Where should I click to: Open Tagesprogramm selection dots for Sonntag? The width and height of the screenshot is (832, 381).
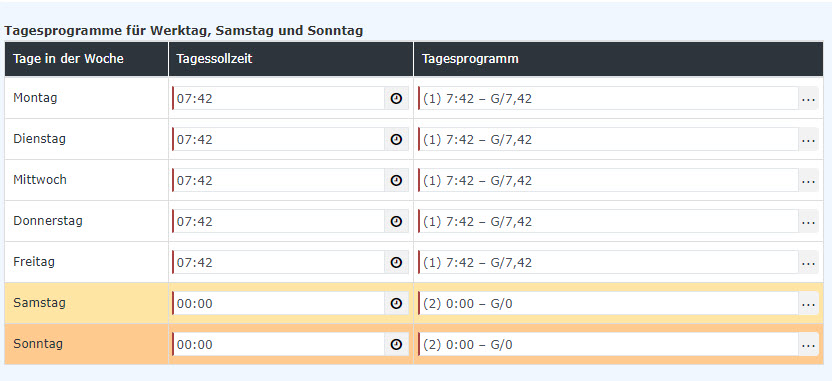808,344
